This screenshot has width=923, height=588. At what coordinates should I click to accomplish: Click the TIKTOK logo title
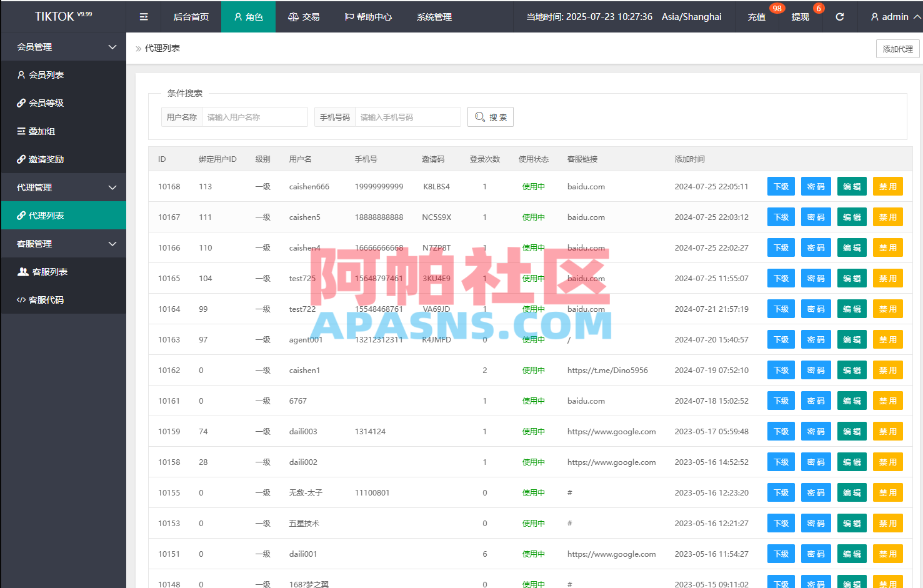click(x=63, y=16)
